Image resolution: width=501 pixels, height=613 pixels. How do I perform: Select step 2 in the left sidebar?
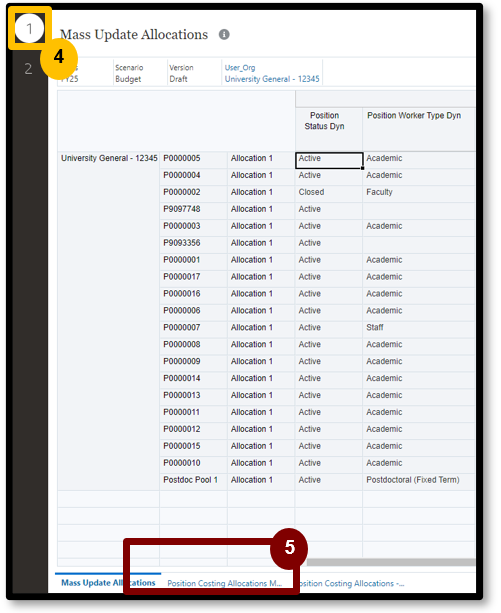(28, 69)
